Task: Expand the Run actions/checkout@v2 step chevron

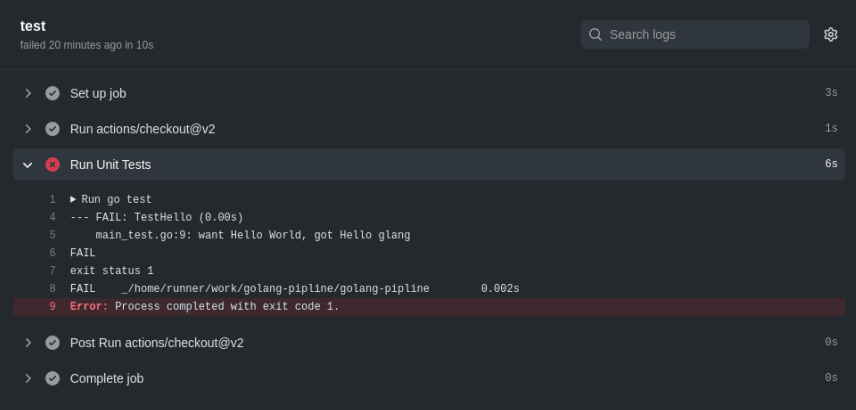Action: coord(28,129)
